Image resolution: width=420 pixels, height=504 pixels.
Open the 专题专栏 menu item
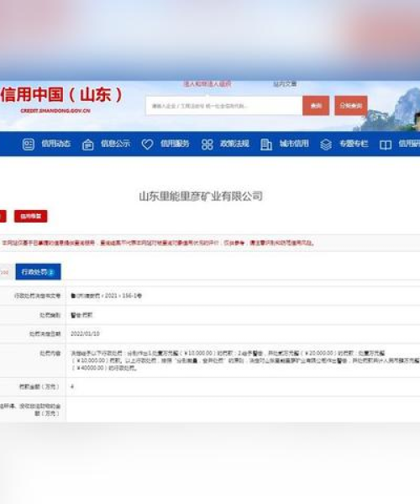click(354, 144)
